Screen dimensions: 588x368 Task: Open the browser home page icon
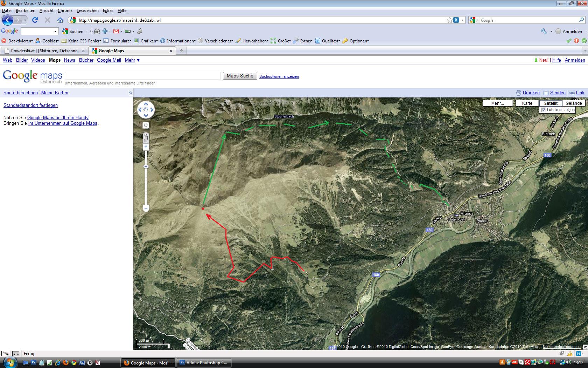click(x=60, y=20)
